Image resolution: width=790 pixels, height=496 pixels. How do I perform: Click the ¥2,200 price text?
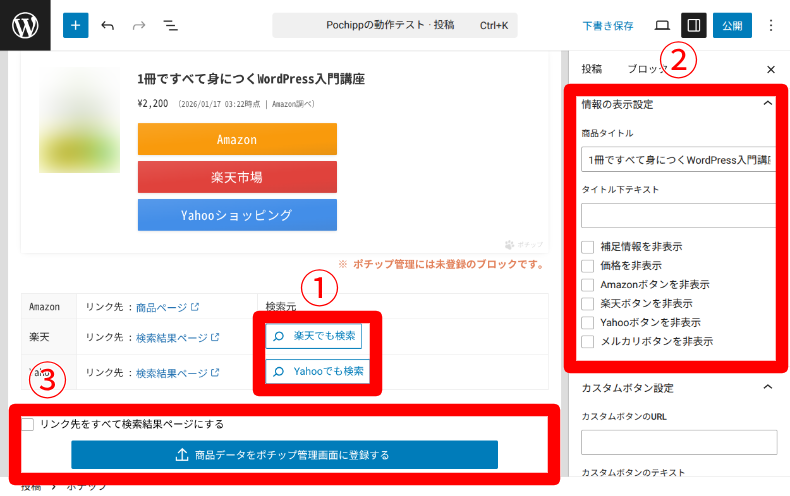point(153,104)
